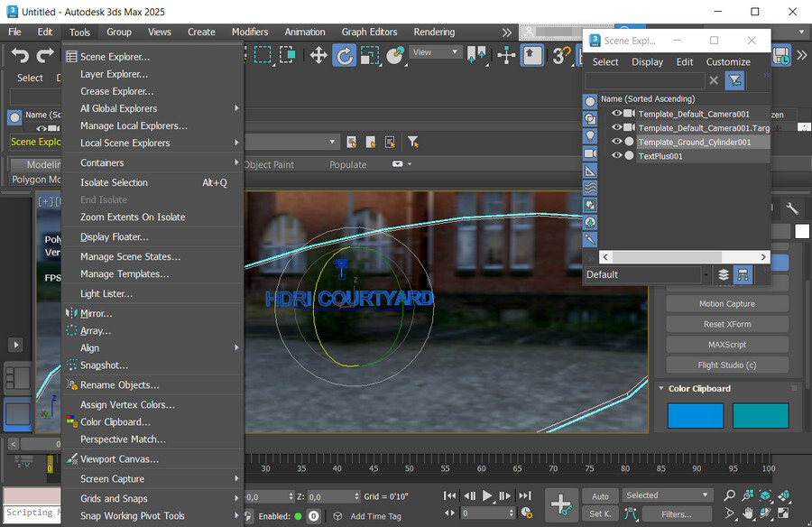This screenshot has height=527, width=812.
Task: Click the Filters... button
Action: [x=677, y=514]
